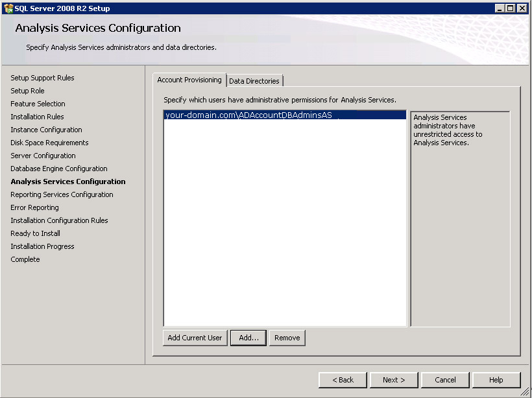Click the Remove button
Screen dimensions: 532x398
pos(287,338)
